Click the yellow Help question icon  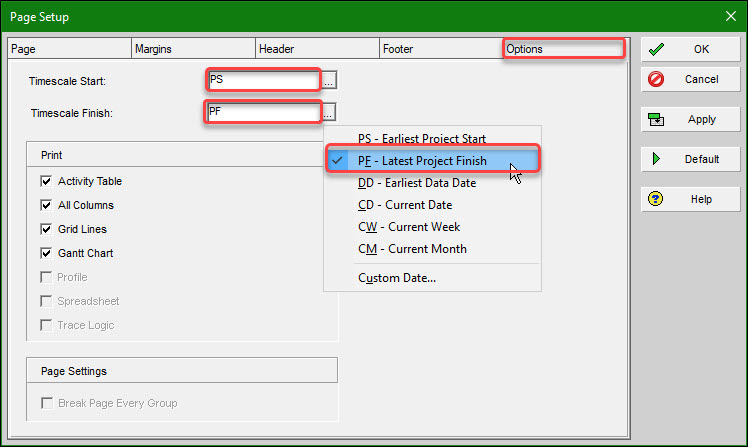click(657, 199)
